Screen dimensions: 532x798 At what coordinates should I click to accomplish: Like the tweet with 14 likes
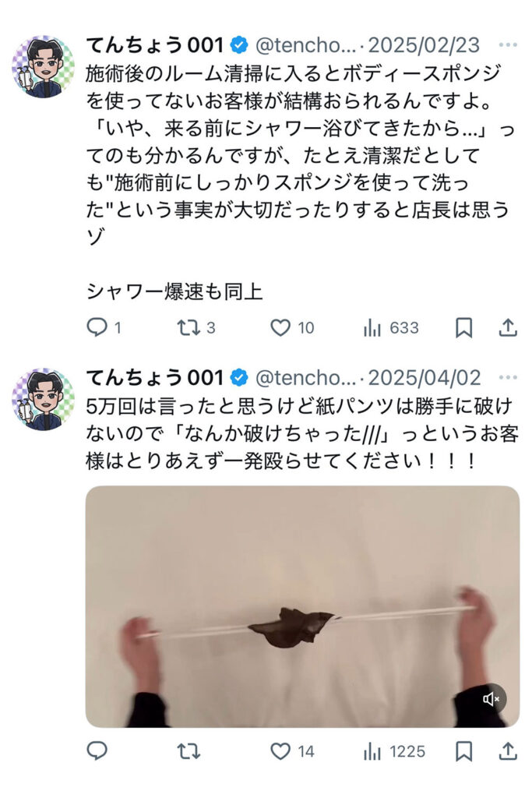pos(292,751)
